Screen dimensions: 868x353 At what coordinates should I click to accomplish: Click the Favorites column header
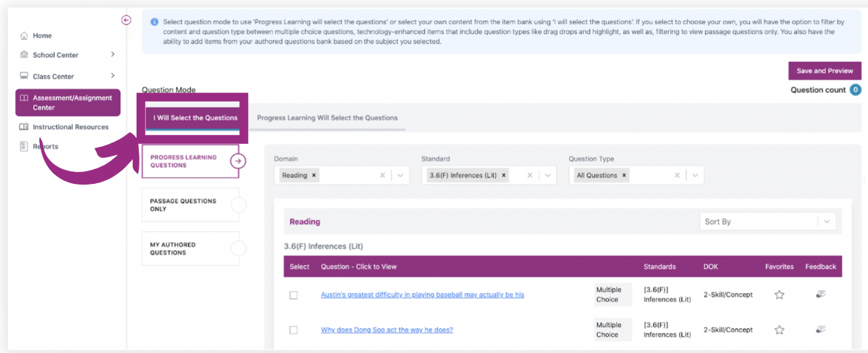tap(779, 267)
